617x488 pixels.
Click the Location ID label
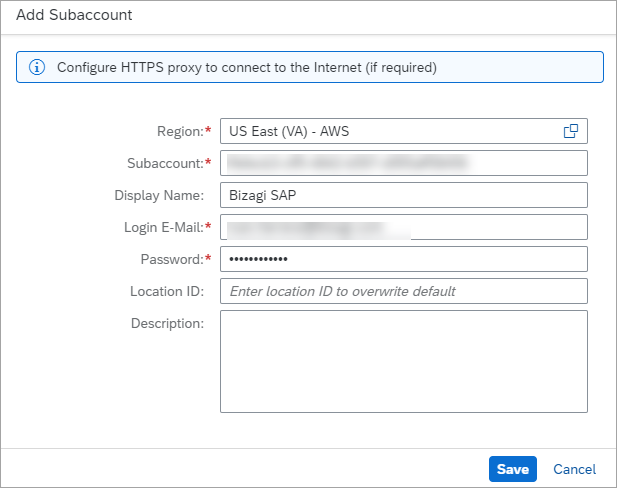click(x=167, y=291)
